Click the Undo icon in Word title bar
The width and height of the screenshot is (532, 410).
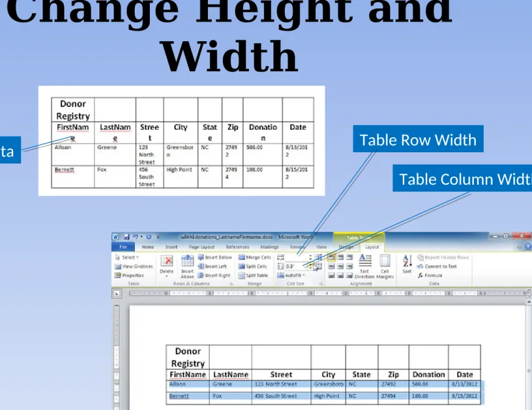(x=135, y=237)
